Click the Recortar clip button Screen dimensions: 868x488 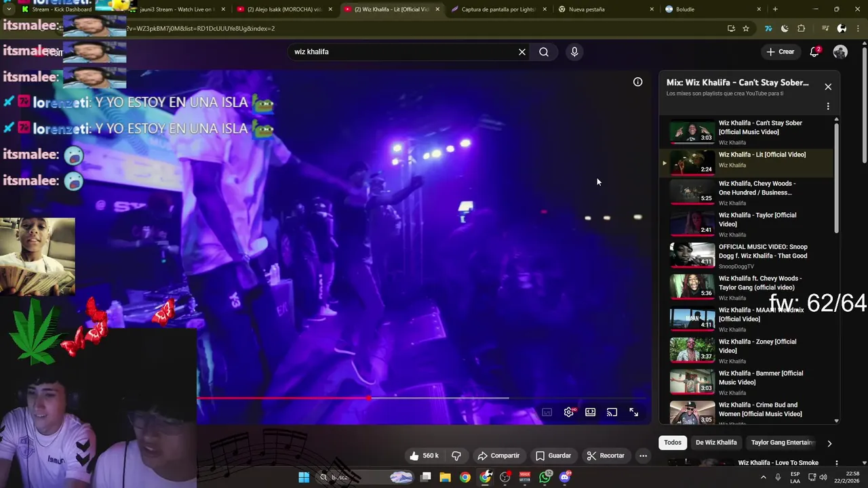pyautogui.click(x=606, y=455)
